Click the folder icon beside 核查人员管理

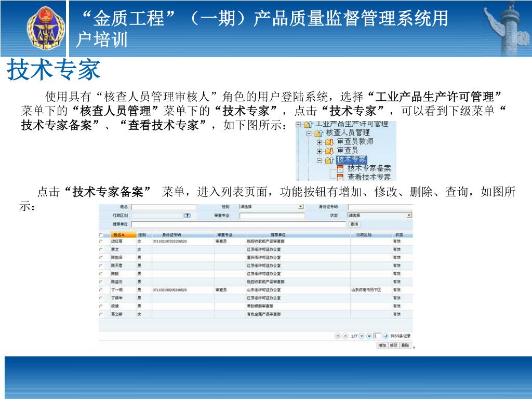(x=318, y=134)
